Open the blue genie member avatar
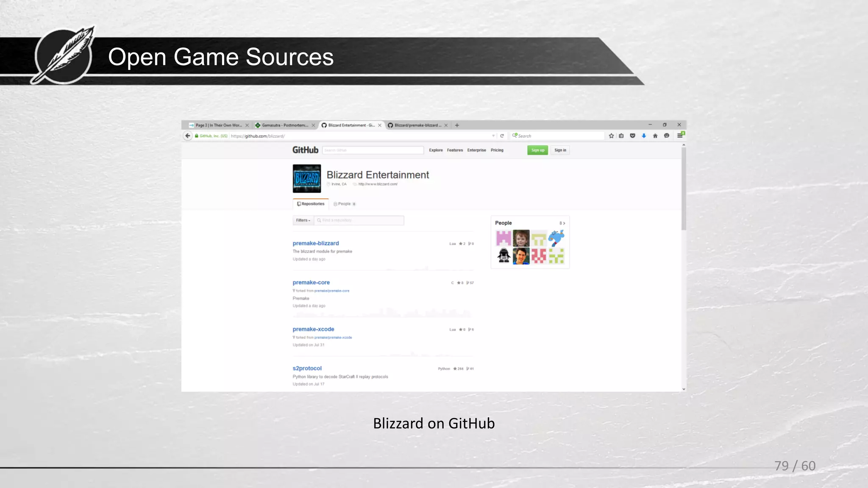 point(556,238)
